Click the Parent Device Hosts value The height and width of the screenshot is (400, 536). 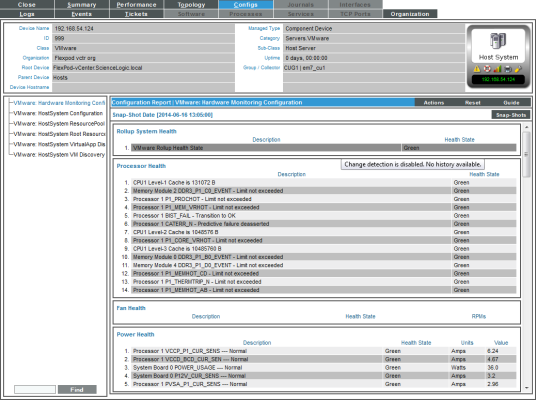[x=60, y=78]
